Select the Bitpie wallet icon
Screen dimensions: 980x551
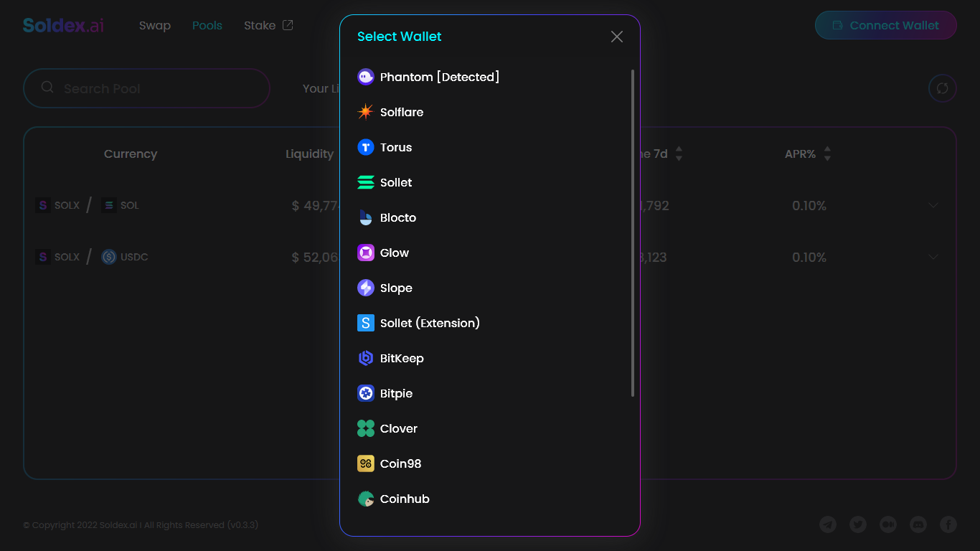coord(366,393)
